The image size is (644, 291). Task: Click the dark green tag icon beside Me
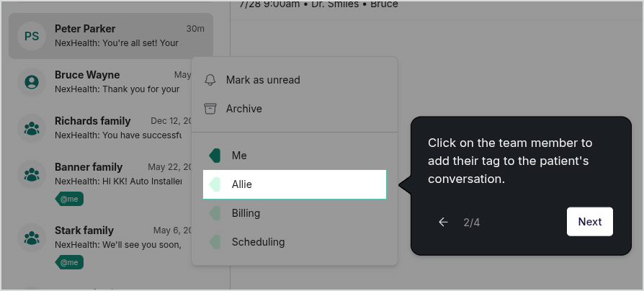coord(215,156)
